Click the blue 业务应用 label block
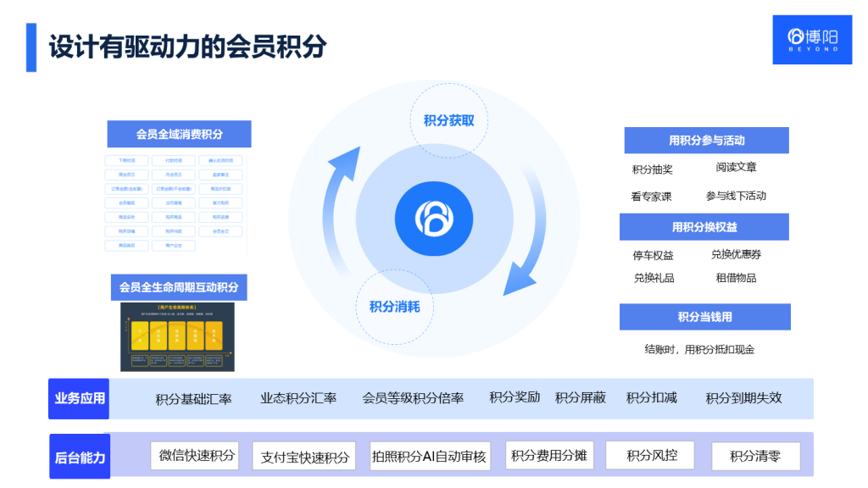 click(x=78, y=398)
